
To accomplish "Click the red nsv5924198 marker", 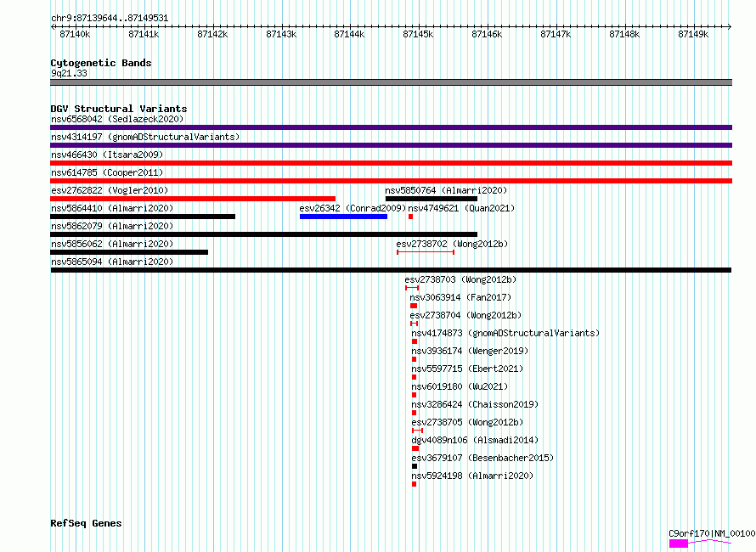I will click(x=415, y=484).
